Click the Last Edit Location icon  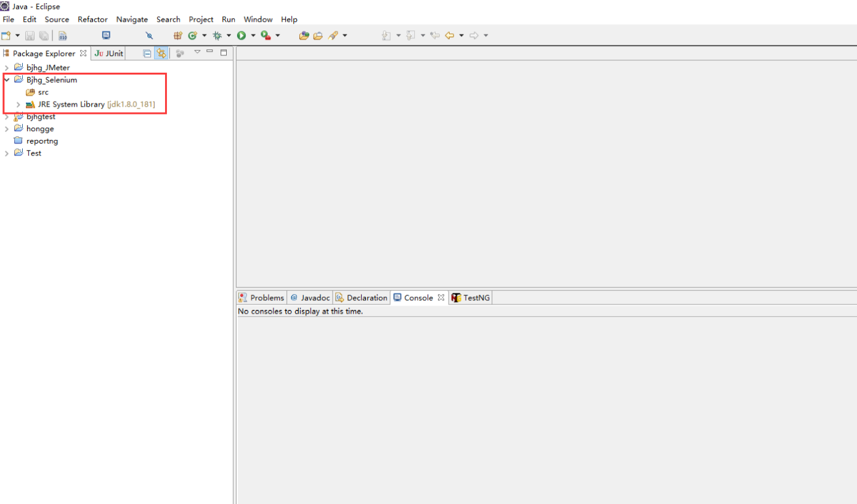(435, 36)
